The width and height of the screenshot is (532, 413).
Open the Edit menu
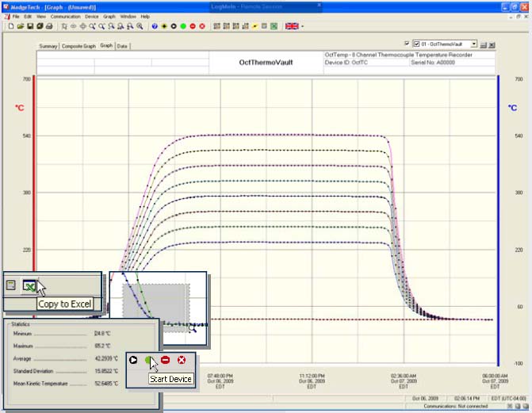pos(28,17)
